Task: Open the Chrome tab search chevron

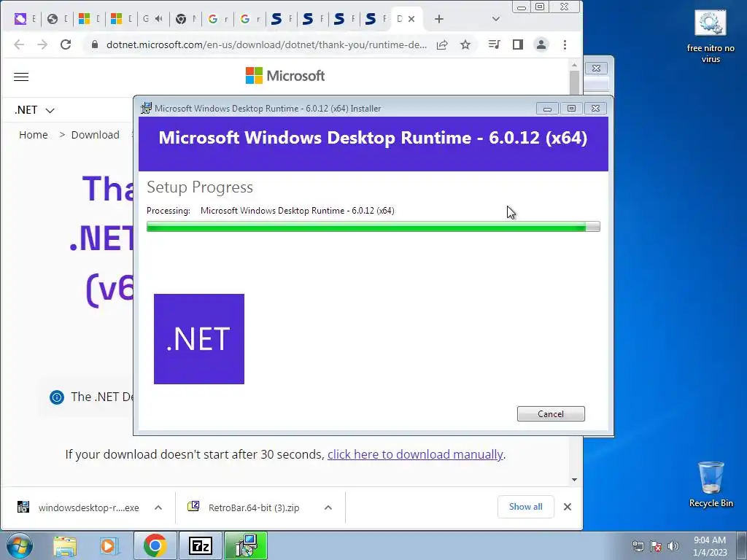Action: point(496,19)
